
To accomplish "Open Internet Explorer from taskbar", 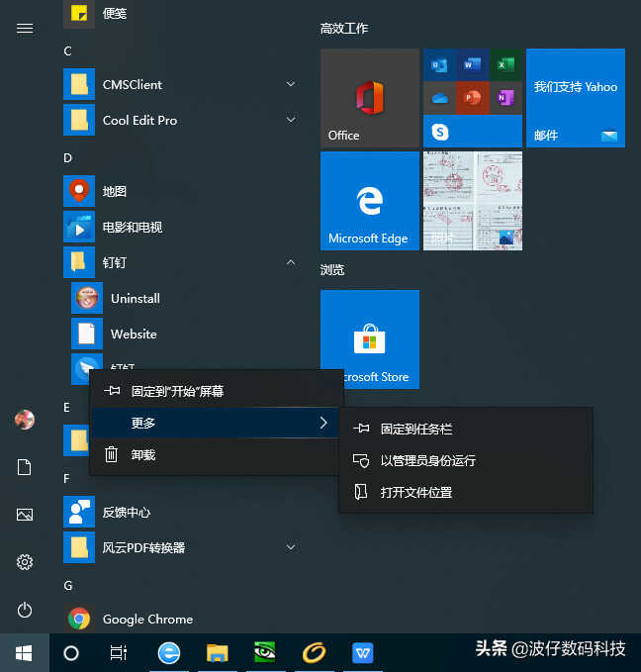I will click(x=169, y=653).
